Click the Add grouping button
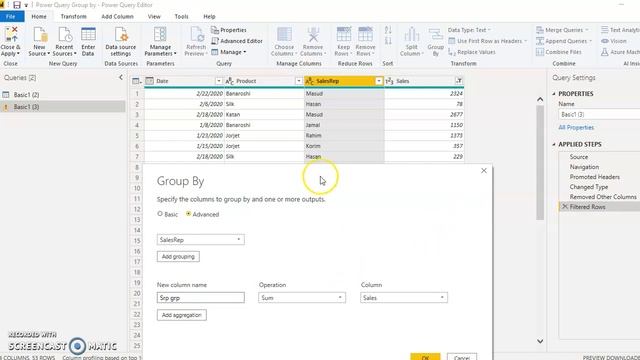 (178, 257)
